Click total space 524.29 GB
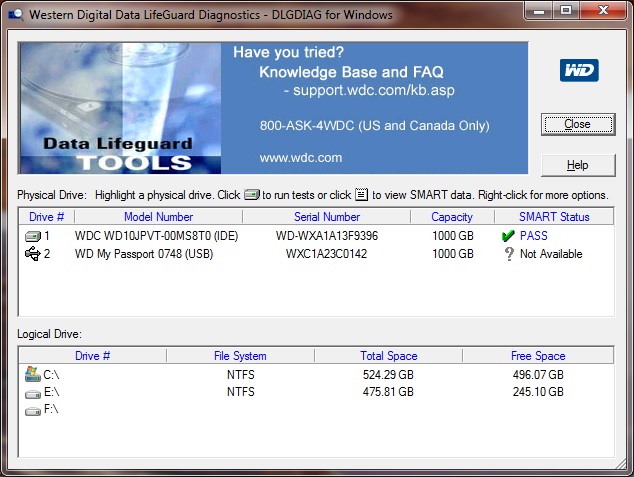Image resolution: width=634 pixels, height=477 pixels. [x=388, y=375]
